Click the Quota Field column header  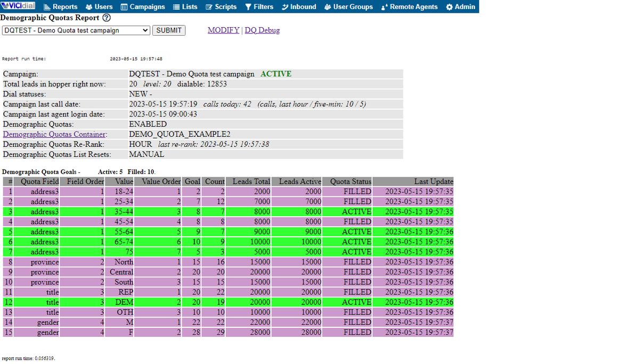(x=37, y=181)
